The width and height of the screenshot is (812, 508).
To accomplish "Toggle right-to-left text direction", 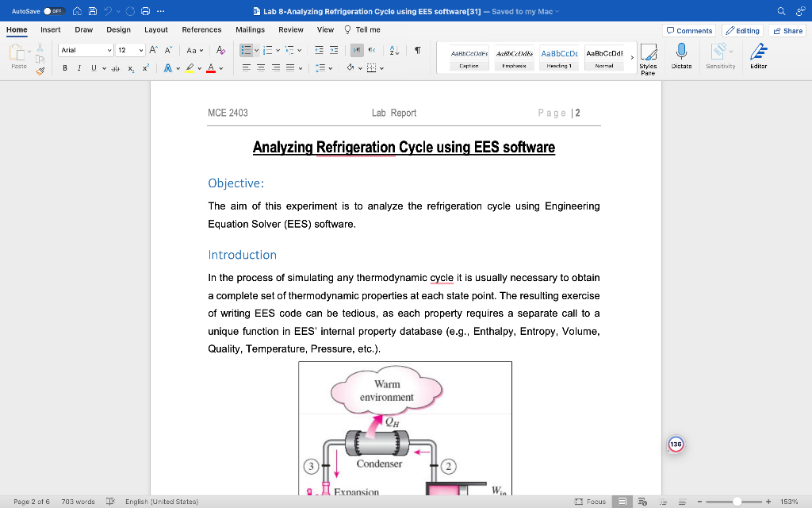I will 372,50.
